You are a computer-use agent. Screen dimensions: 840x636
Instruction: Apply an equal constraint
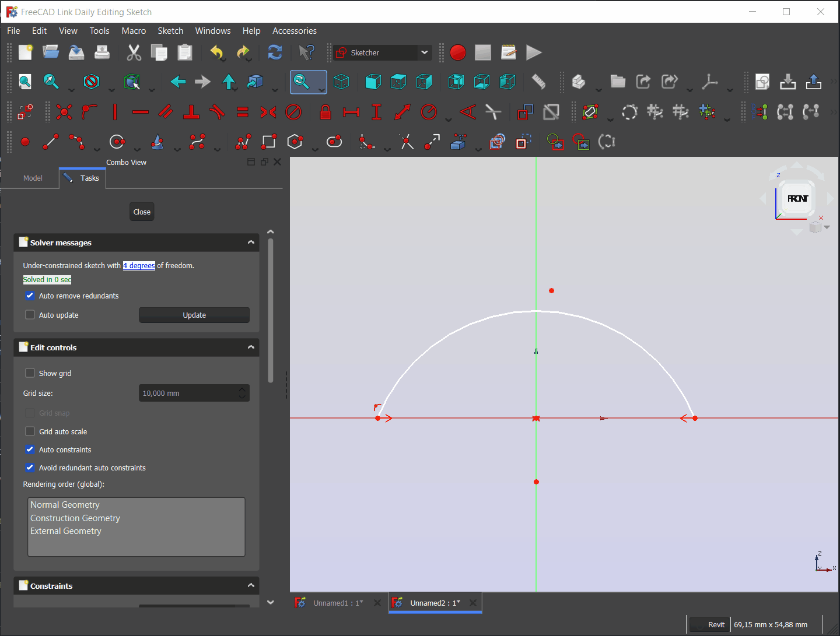click(243, 111)
